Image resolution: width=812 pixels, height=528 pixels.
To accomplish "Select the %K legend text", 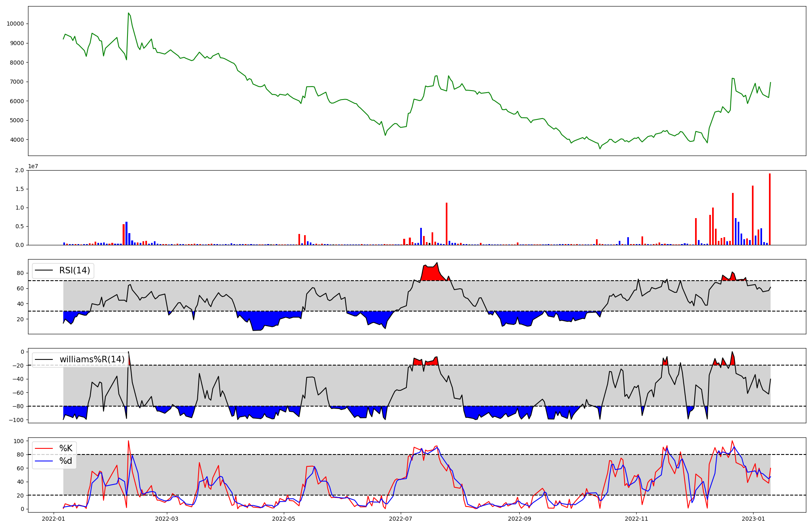I will tap(66, 448).
